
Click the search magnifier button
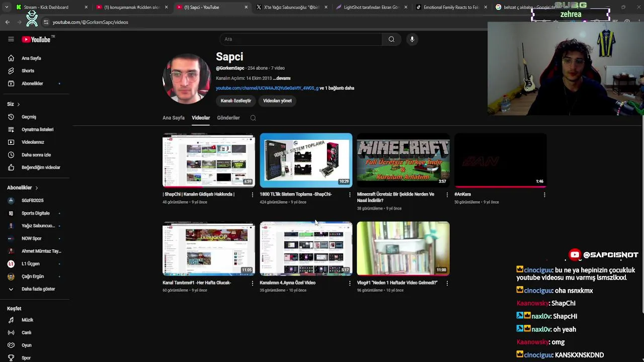pos(391,39)
